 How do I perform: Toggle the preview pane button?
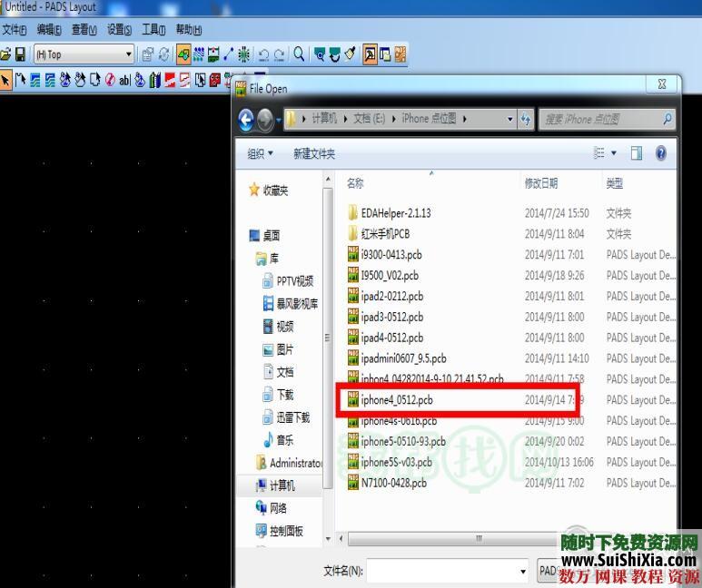coord(637,154)
